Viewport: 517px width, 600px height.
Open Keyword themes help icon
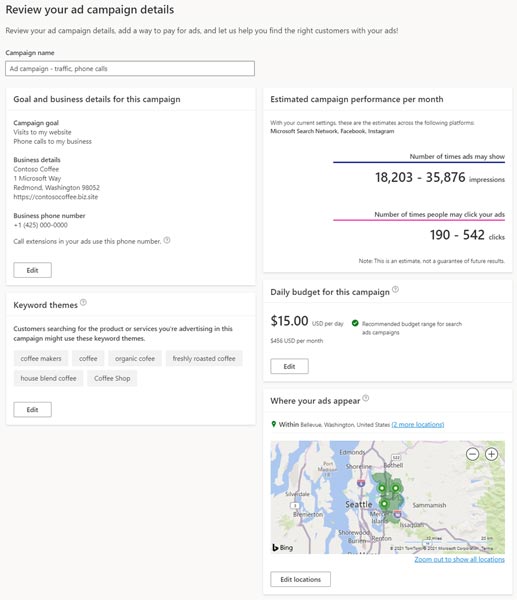[83, 303]
